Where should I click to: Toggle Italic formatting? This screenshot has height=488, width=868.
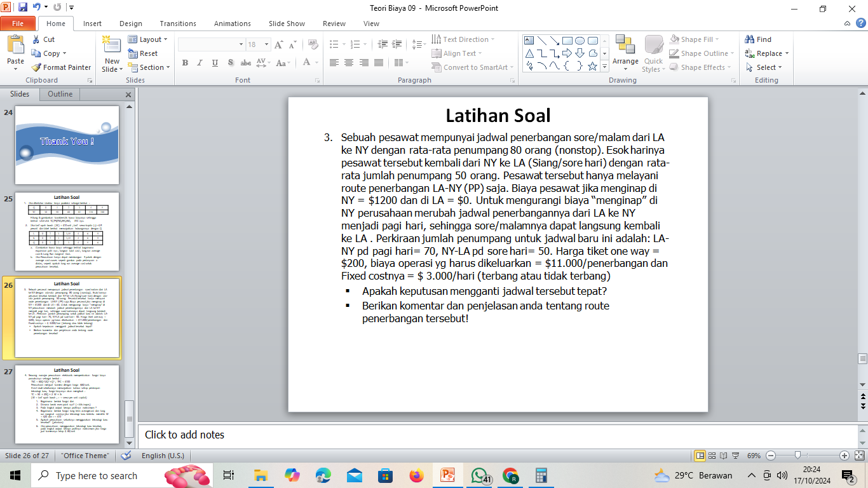coord(200,63)
